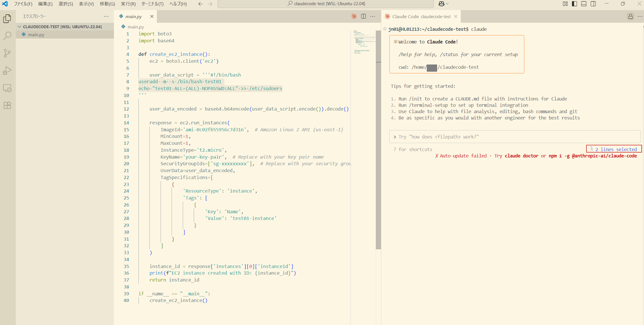Lock the Claude Code editor group
Image resolution: width=644 pixels, height=325 pixels.
point(630,16)
